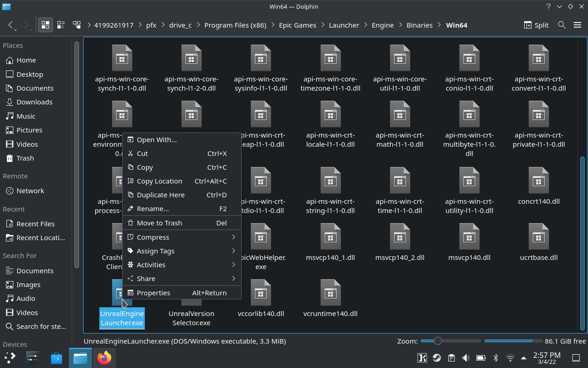Screen dimensions: 588x368
Task: Open the Bluetooth tray icon
Action: 495,358
